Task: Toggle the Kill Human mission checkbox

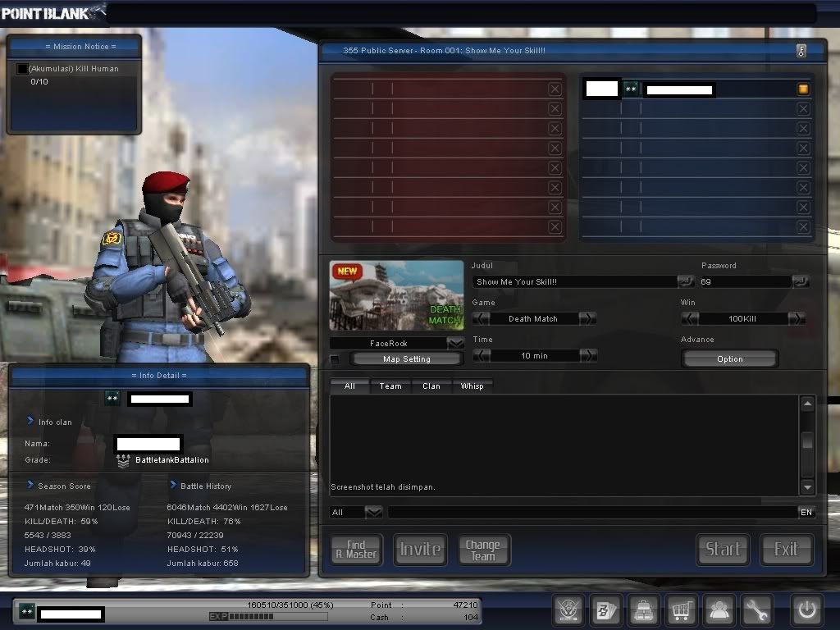Action: (22, 69)
